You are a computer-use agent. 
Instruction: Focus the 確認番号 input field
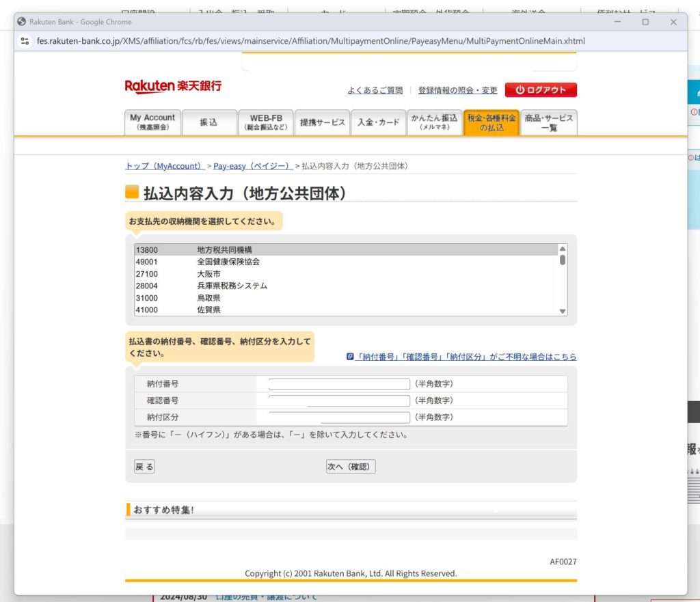[x=339, y=400]
